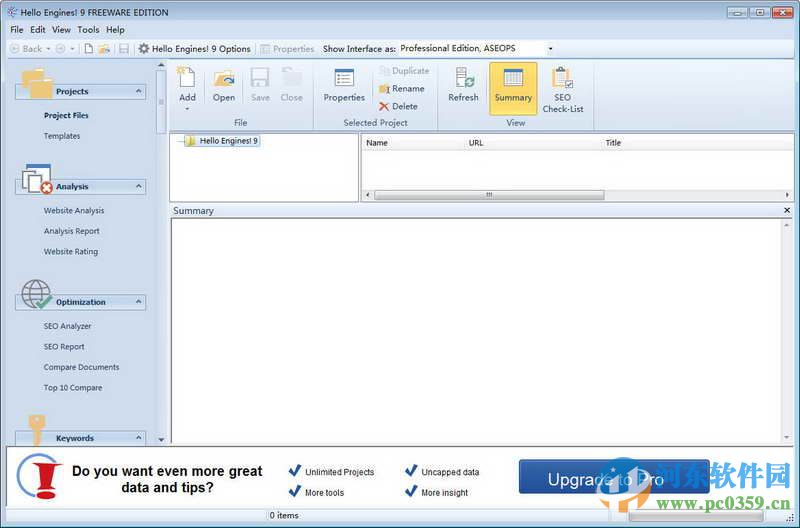Click the Open folder toolbar icon
The image size is (800, 528).
105,49
